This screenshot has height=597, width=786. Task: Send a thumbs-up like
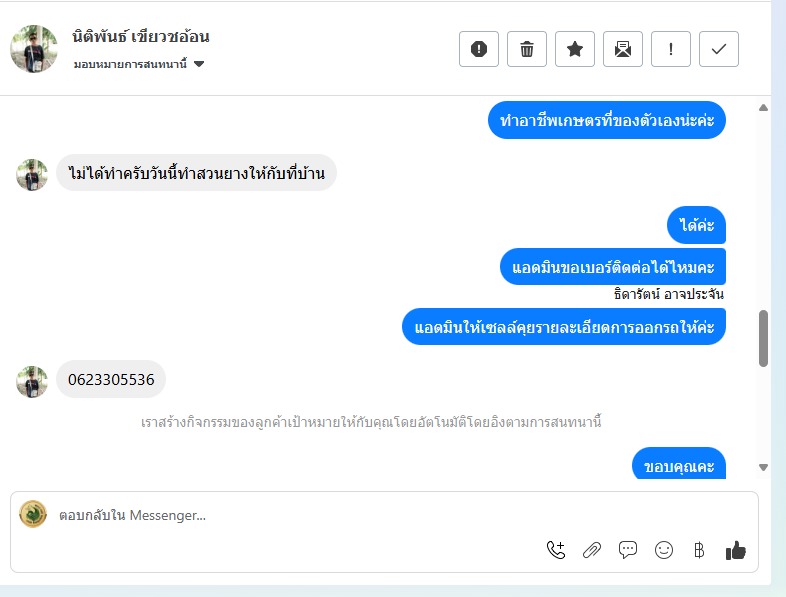click(735, 550)
